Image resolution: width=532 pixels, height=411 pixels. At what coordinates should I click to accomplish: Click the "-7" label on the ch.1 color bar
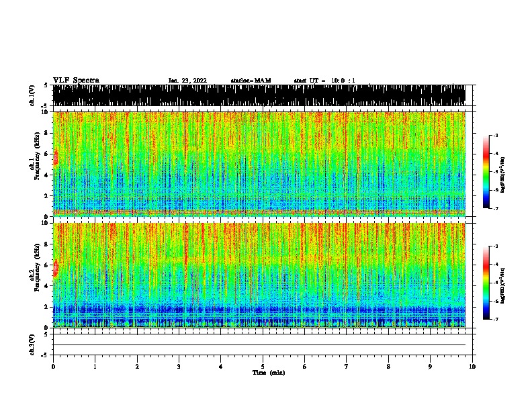click(495, 208)
